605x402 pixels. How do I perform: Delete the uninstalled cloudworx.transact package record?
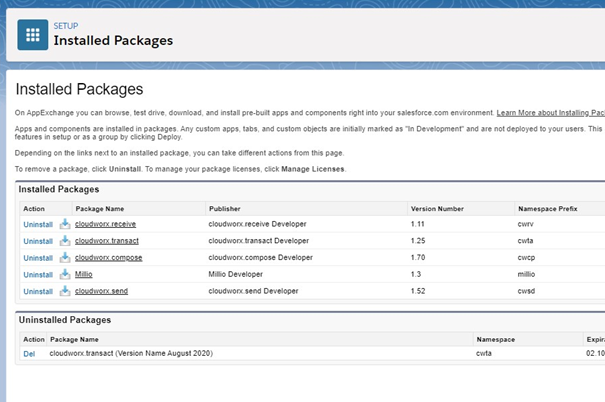[x=29, y=354]
